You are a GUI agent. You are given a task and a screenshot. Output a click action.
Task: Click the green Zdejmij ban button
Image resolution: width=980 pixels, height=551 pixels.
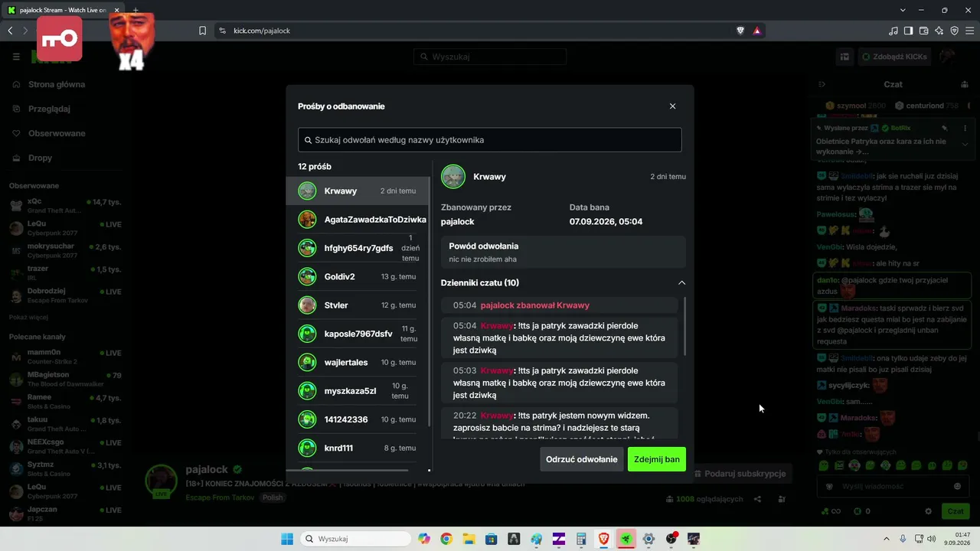click(657, 459)
